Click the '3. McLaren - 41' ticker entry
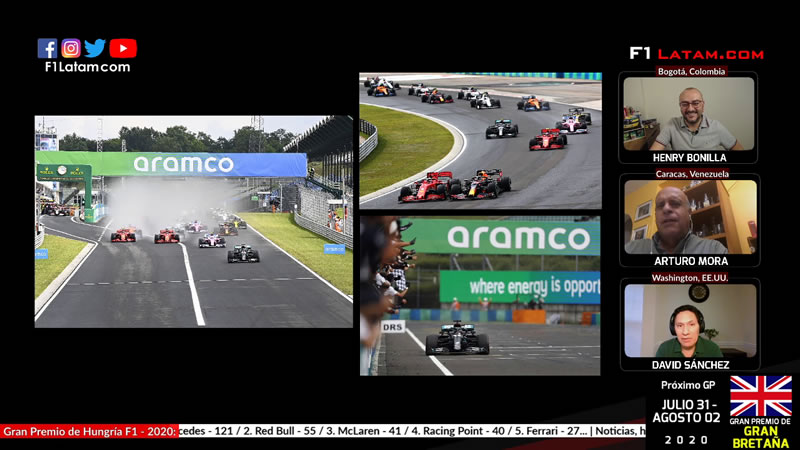The image size is (800, 450). point(364,431)
